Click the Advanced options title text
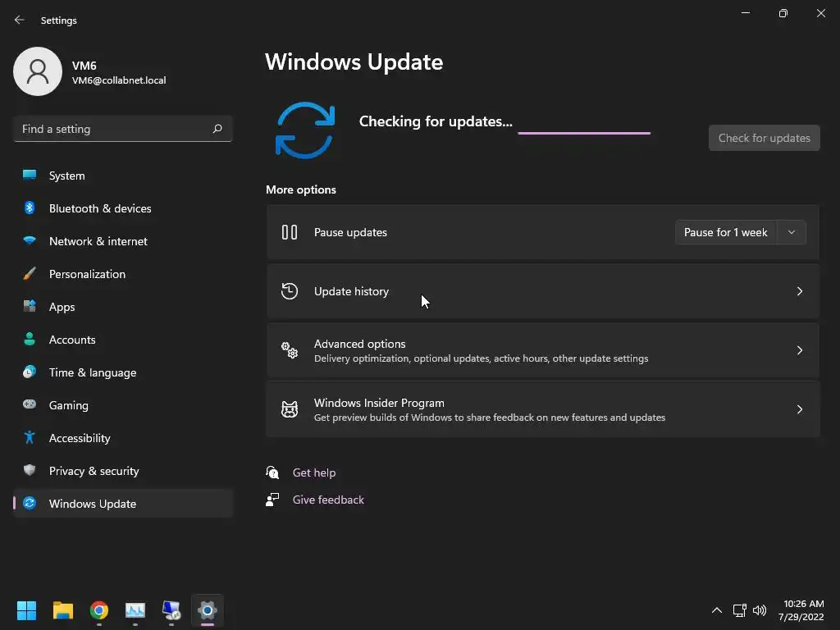The image size is (840, 630). (x=359, y=344)
